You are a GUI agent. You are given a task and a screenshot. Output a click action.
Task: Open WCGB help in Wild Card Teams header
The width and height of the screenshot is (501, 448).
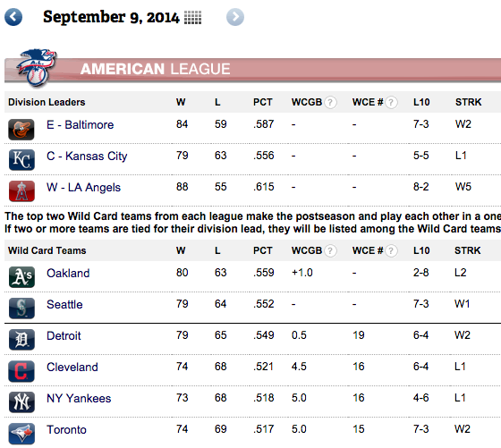tap(330, 251)
